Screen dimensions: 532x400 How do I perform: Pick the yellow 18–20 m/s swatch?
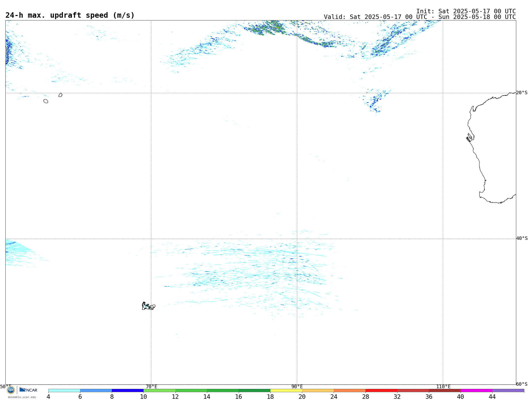coord(286,390)
